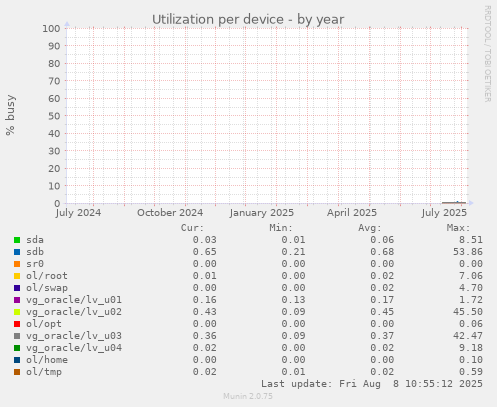The image size is (497, 407).
Task: Click sdb current value 0.65
Action: [205, 252]
